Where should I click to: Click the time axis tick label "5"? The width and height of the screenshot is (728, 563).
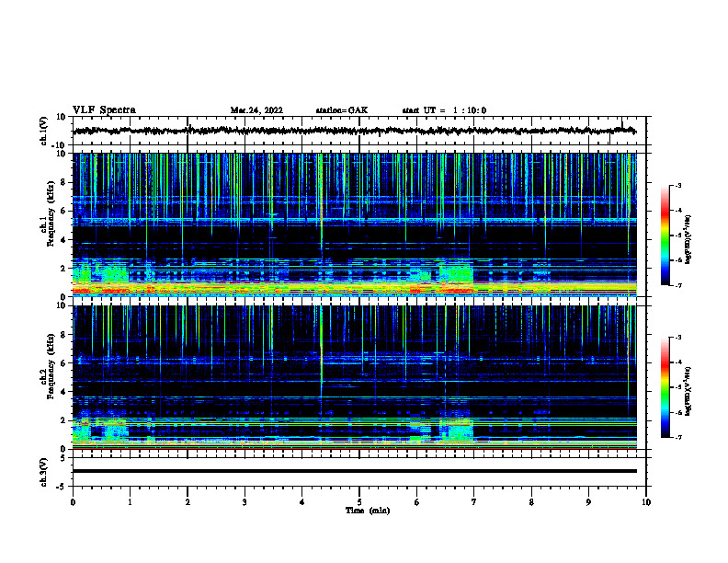point(359,502)
